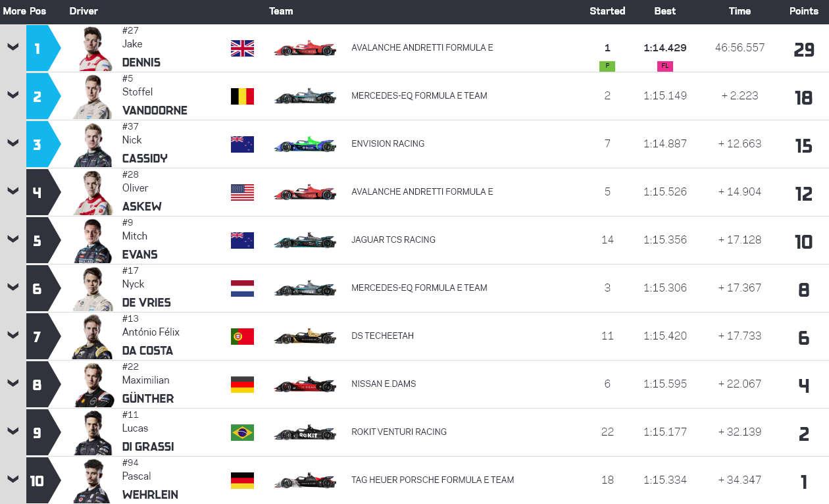Click the United Kingdom flag icon

click(242, 48)
